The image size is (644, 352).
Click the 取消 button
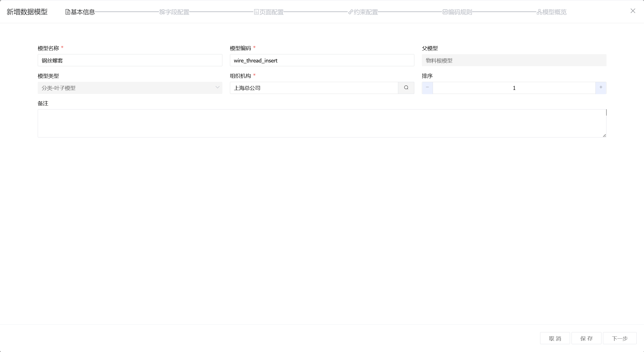[x=555, y=338]
